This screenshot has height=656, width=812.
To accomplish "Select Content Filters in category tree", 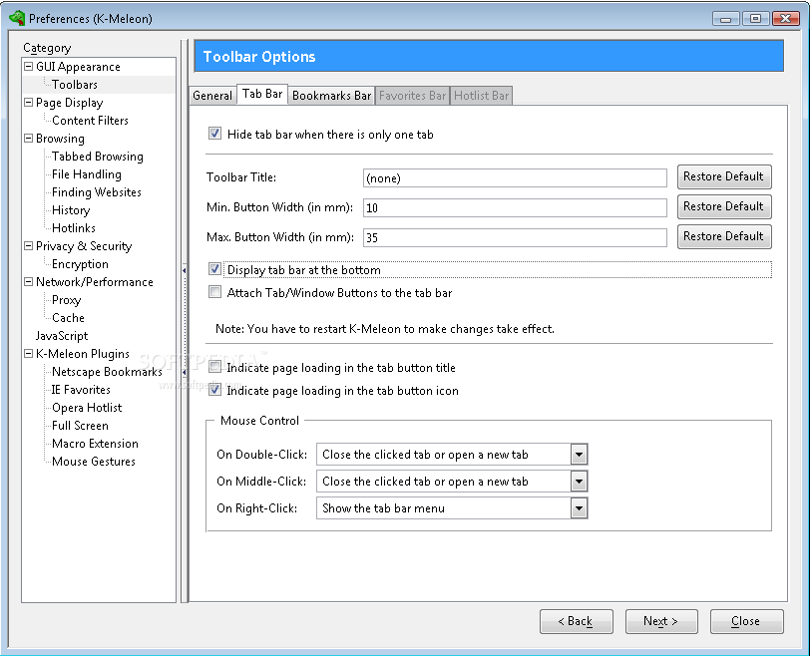I will (90, 121).
